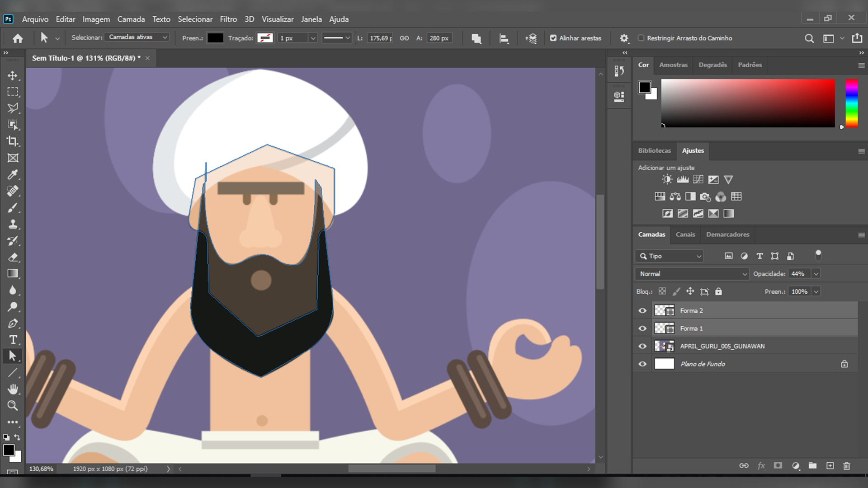
Task: Open the Camadas panel menu
Action: point(861,235)
